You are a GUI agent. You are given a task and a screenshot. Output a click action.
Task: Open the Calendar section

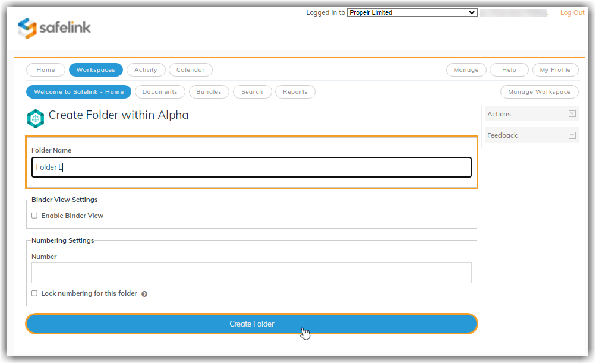coord(190,69)
